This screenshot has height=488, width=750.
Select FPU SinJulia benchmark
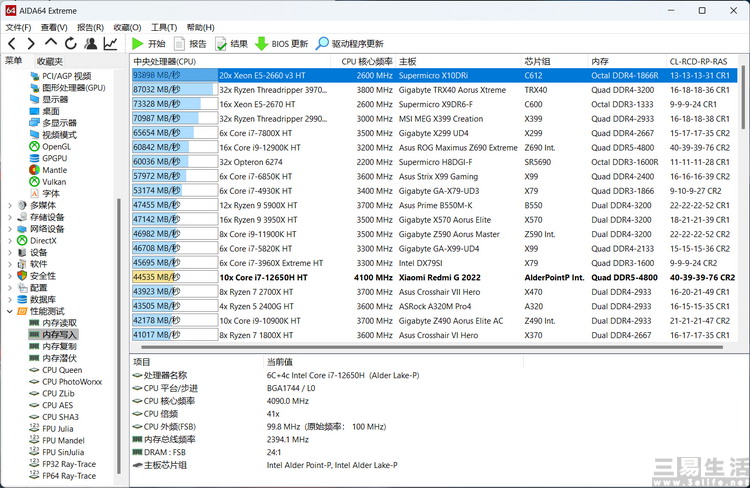(x=56, y=452)
